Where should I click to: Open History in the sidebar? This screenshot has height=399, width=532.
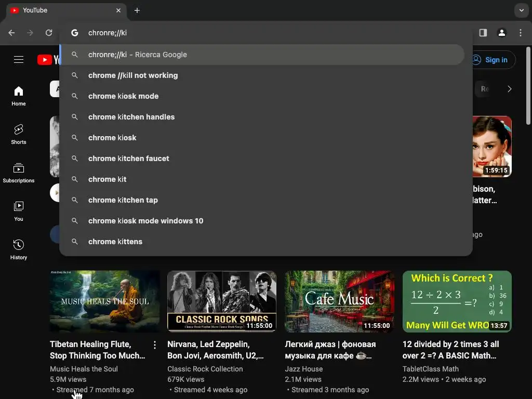pos(19,249)
